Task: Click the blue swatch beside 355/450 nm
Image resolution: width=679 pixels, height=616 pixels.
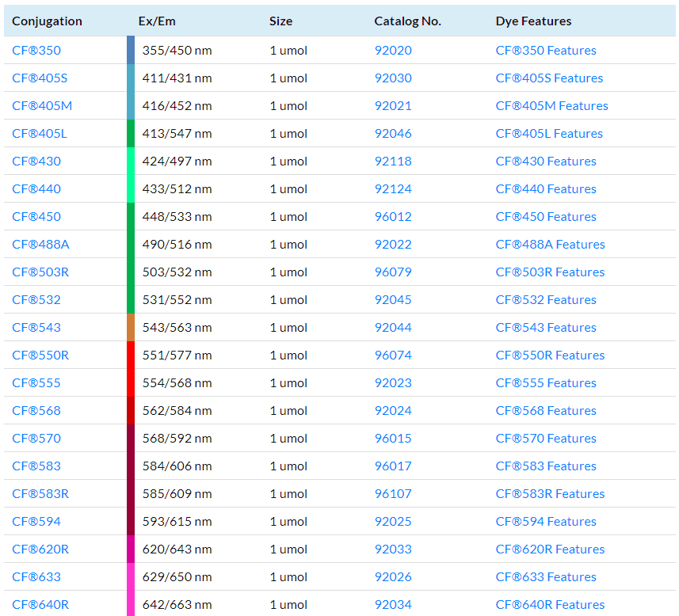Action: click(x=131, y=50)
